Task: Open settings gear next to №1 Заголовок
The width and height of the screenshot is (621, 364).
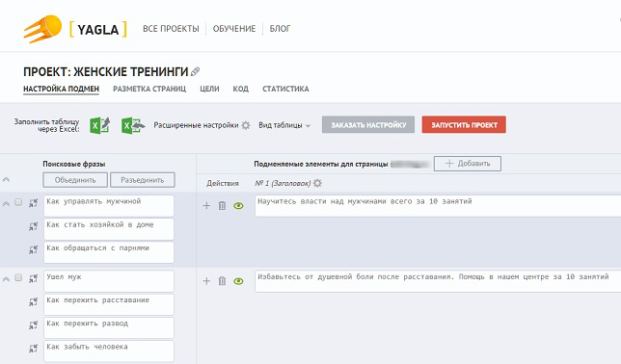Action: coord(317,183)
